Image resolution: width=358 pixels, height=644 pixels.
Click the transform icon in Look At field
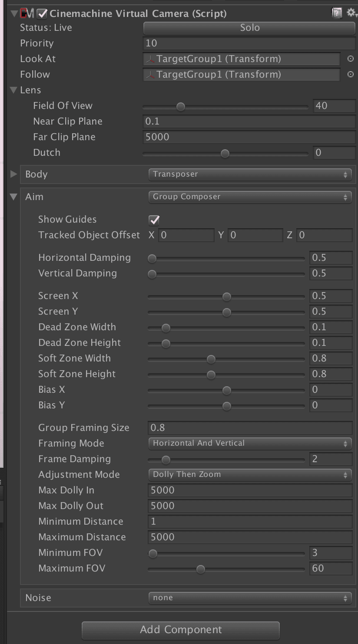[150, 59]
